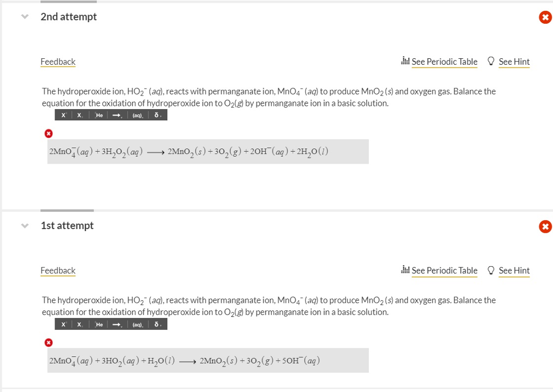553x392 pixels.
Task: Collapse the 1st attempt section chevron
Action: (24, 226)
